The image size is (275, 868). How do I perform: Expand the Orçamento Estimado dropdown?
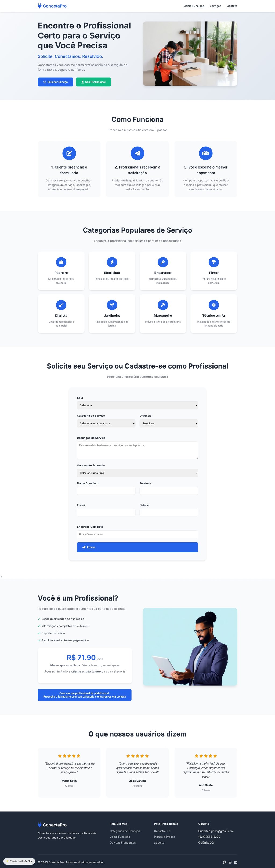click(137, 473)
